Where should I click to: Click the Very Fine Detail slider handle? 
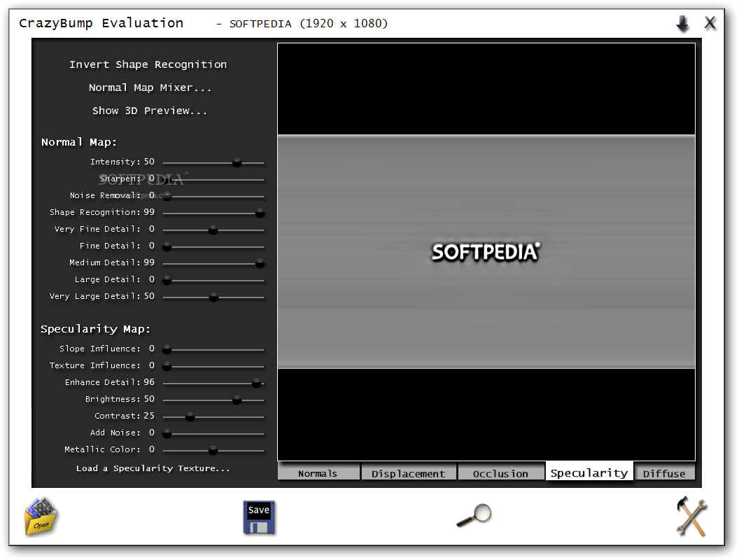point(213,230)
